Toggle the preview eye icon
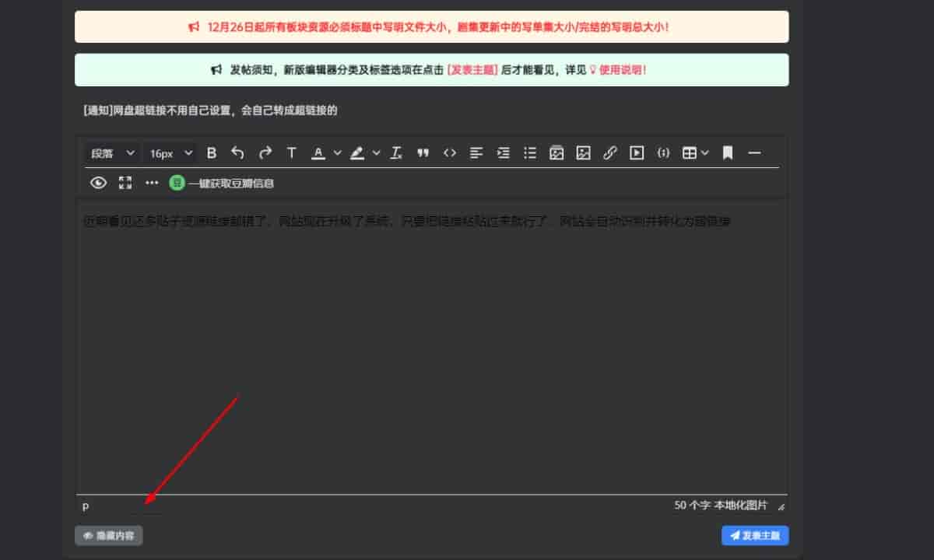 [x=98, y=183]
